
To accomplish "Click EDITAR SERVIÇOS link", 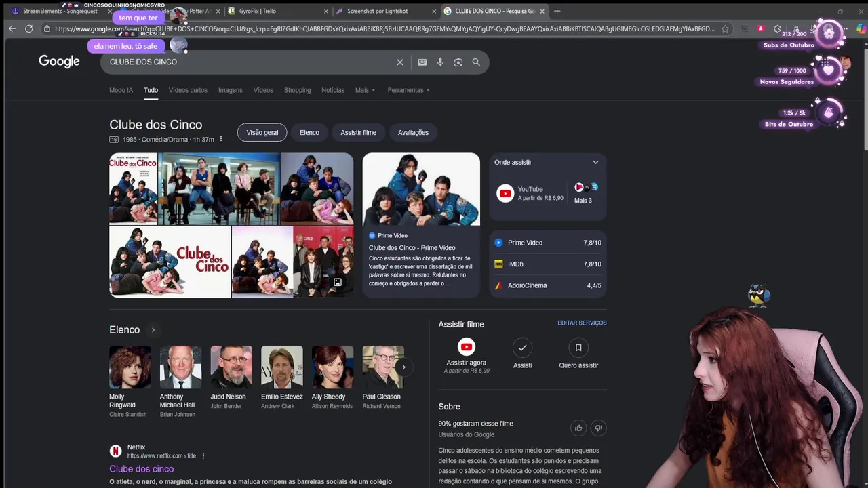I will tap(582, 323).
